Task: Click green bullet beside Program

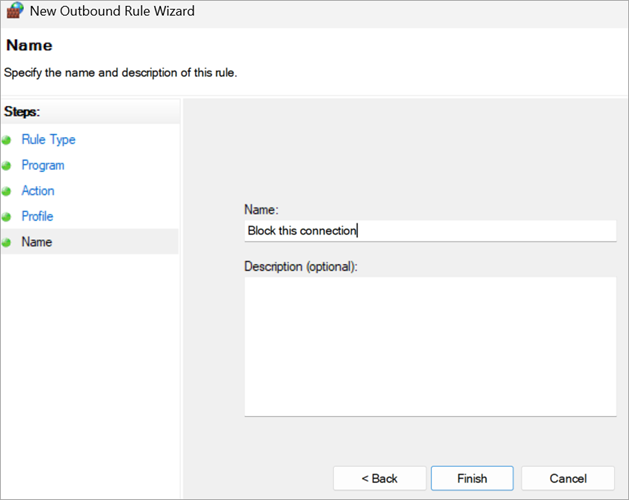Action: pyautogui.click(x=6, y=166)
